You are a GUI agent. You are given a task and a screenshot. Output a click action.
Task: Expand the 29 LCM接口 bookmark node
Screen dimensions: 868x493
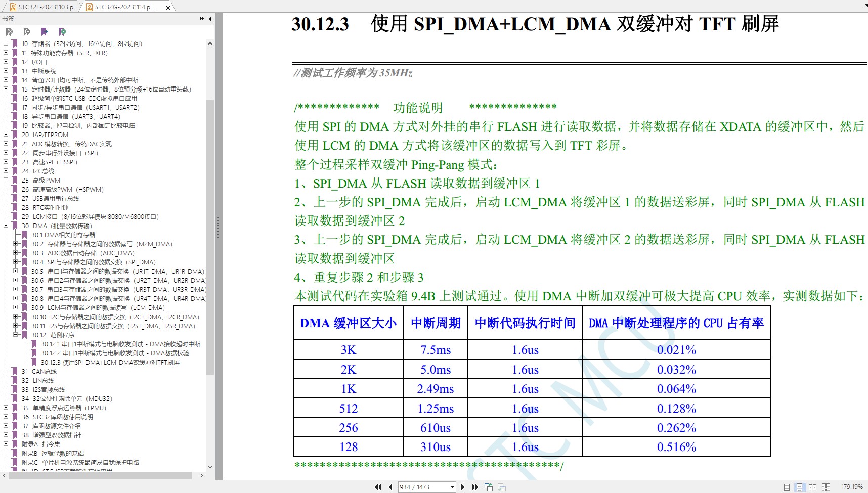(6, 217)
